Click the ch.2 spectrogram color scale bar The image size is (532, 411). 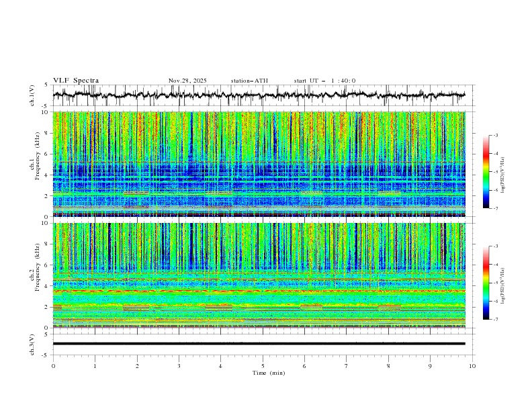click(486, 283)
